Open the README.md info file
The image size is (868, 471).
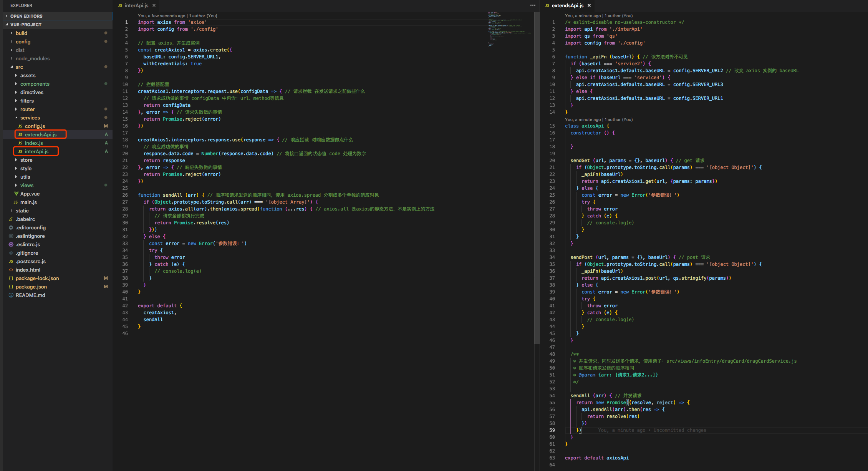(x=30, y=295)
